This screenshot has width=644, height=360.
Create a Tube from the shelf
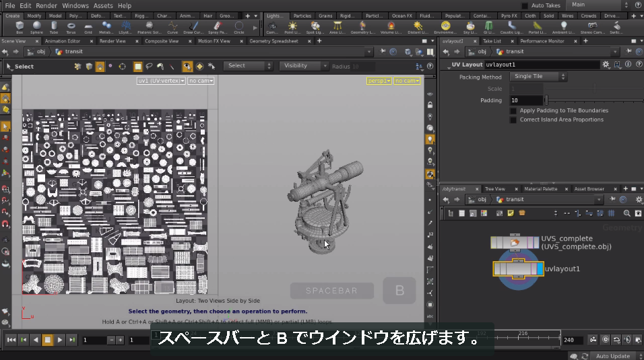coord(54,28)
